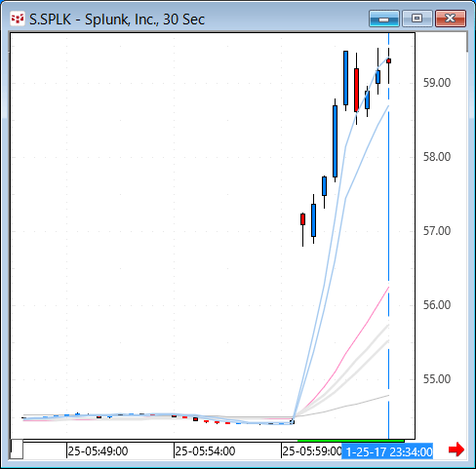Screen dimensions: 476x469
Task: Click the chart app icon in title bar
Action: pyautogui.click(x=18, y=20)
